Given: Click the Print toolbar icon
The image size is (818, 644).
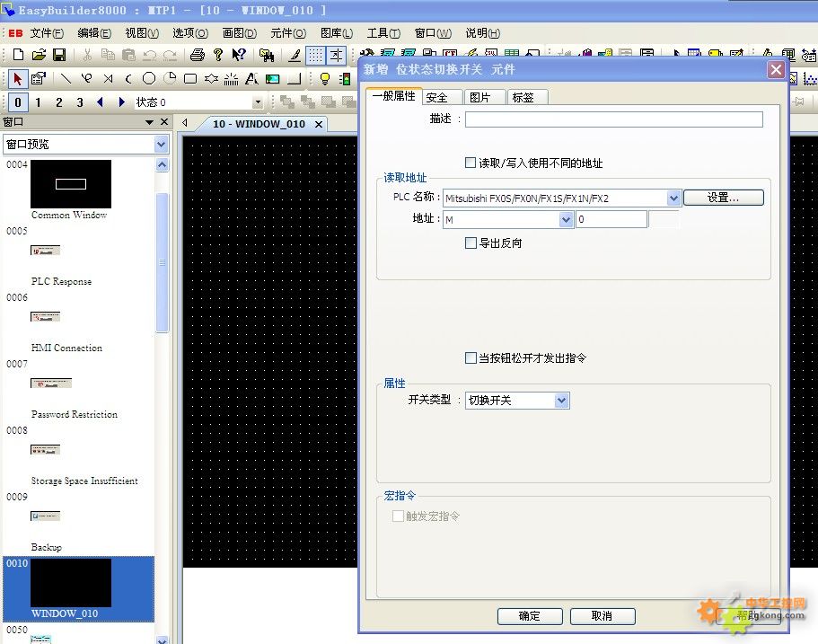Looking at the screenshot, I should 198,55.
